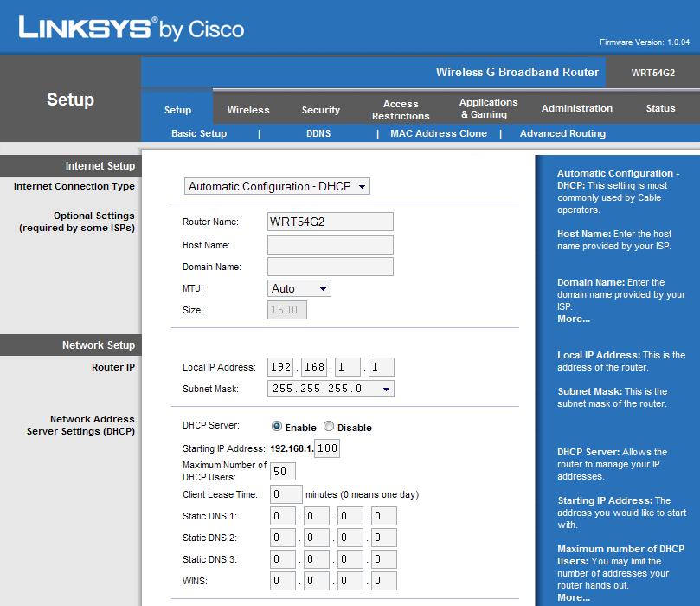
Task: Click the Static DNS 1 last octet field
Action: pyautogui.click(x=384, y=516)
